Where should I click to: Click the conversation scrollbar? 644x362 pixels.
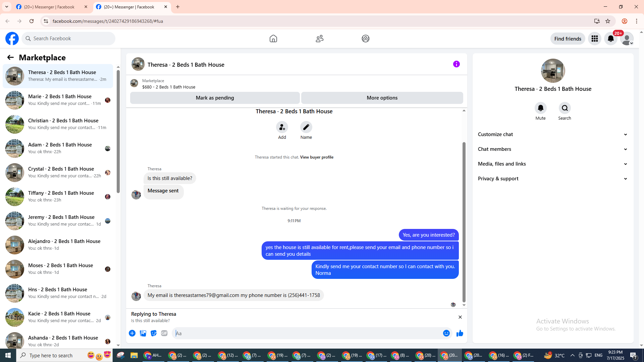(x=464, y=222)
